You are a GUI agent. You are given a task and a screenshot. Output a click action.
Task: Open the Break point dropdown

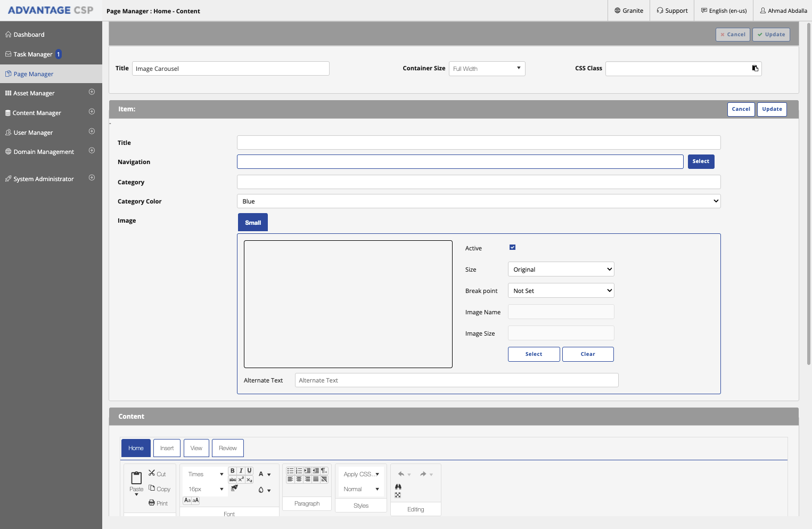point(561,290)
